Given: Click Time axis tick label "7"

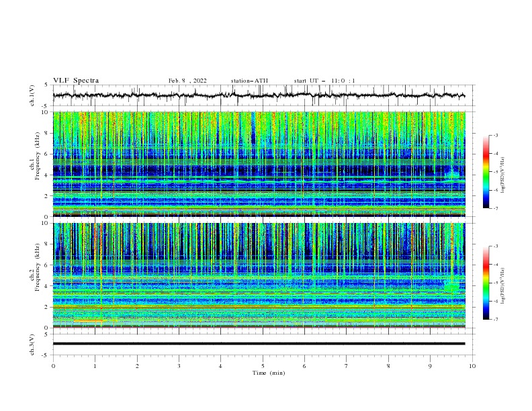Looking at the screenshot, I should tap(347, 366).
